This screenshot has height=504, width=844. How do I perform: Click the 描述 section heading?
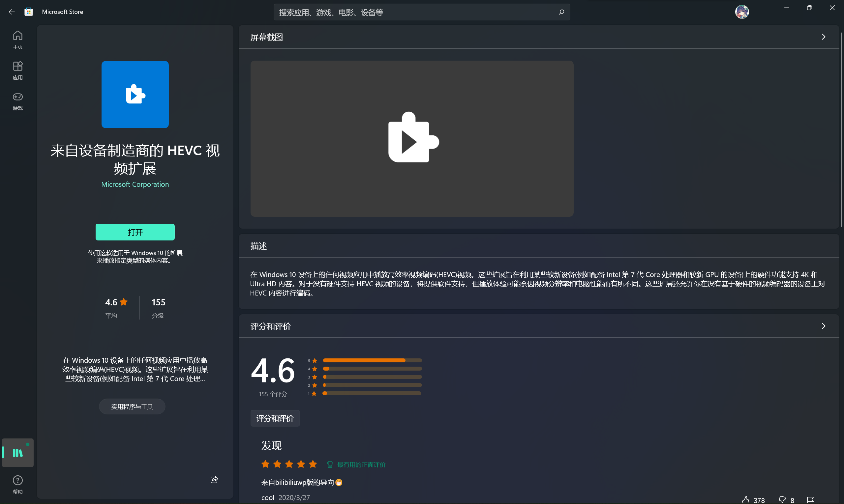click(x=259, y=246)
